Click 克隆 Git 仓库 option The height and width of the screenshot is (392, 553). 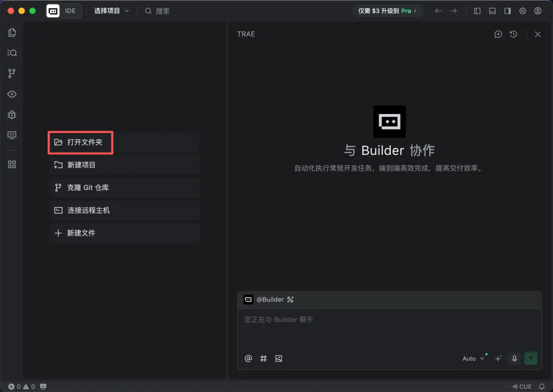click(125, 187)
